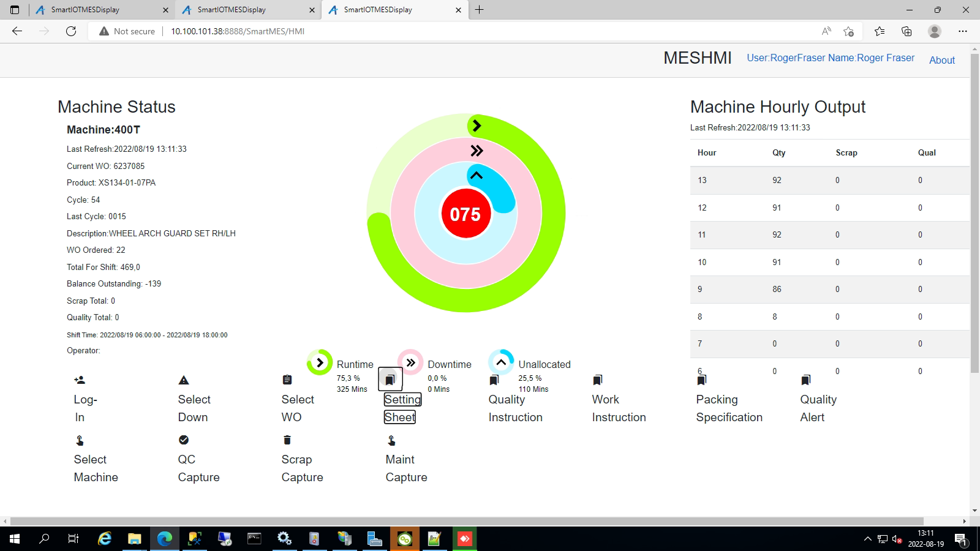
Task: Click the Select WO clipboard icon
Action: click(x=287, y=380)
